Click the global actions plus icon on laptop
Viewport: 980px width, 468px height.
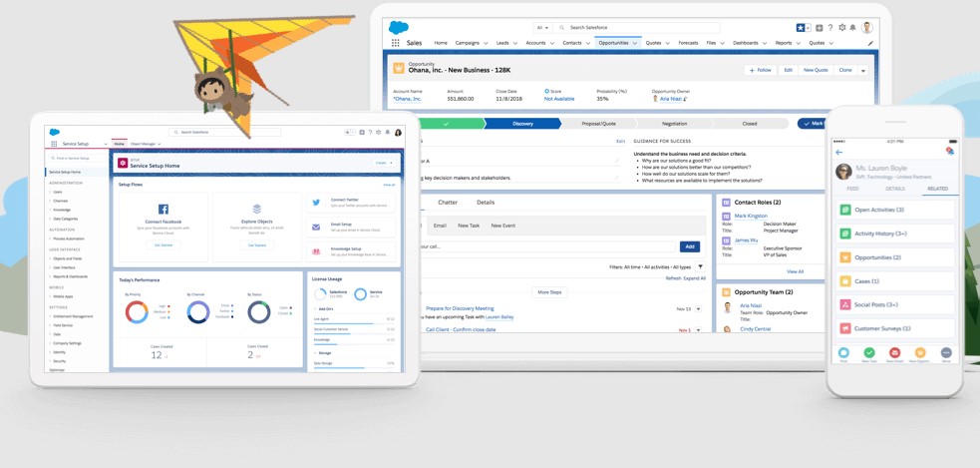(819, 28)
